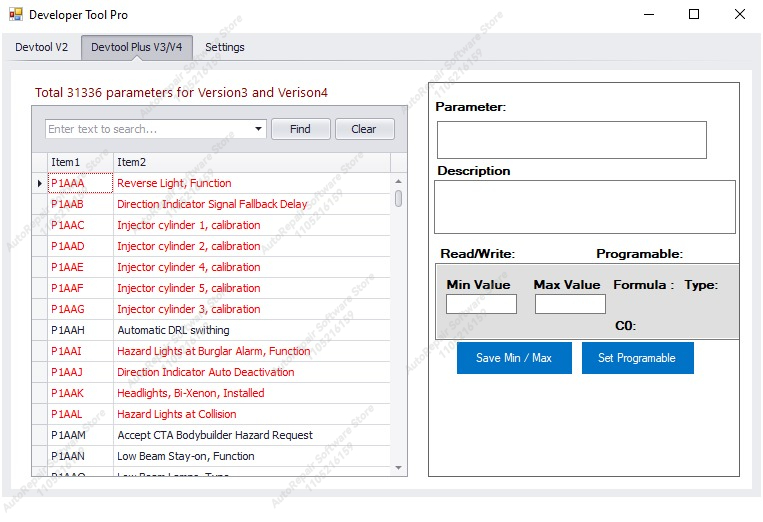
Task: Switch to the Devtool V2 tab
Action: [42, 47]
